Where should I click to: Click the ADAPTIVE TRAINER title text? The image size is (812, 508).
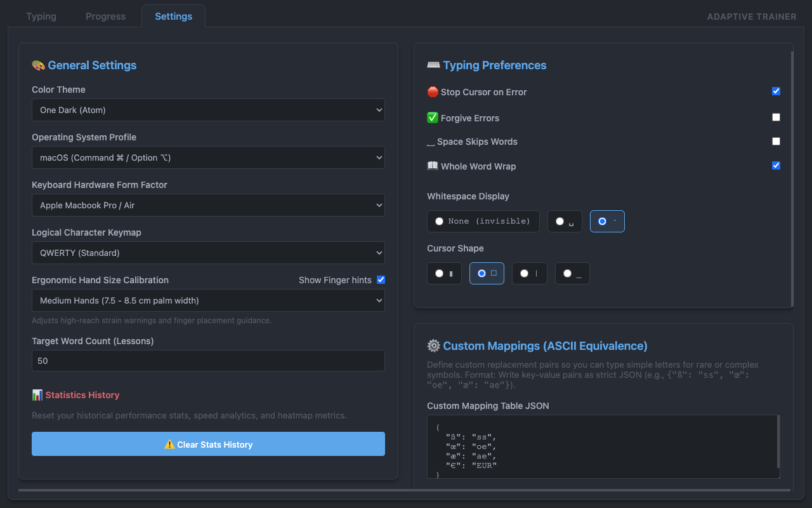[x=752, y=17]
